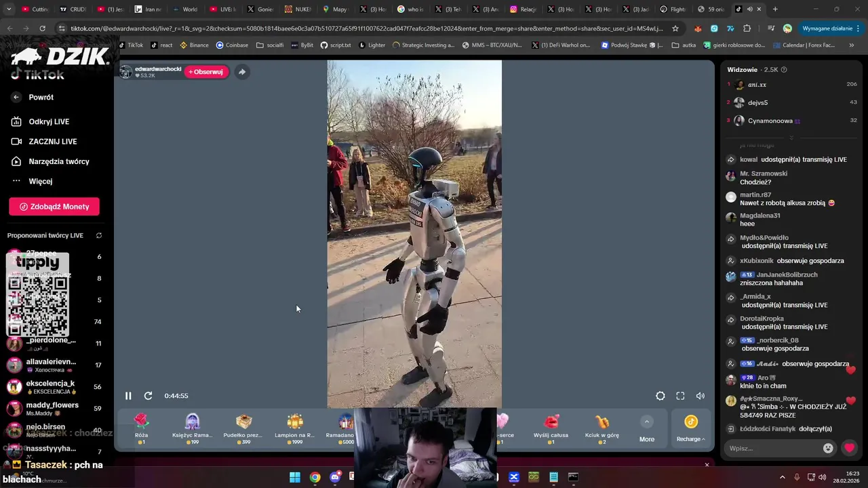This screenshot has height=488, width=868.
Task: Open a new browser tab
Action: (x=775, y=9)
